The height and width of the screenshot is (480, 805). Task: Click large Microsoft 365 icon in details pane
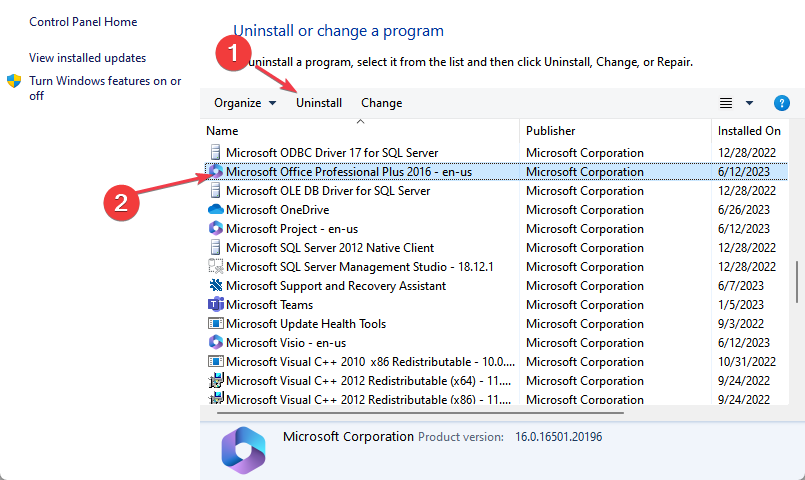(243, 450)
